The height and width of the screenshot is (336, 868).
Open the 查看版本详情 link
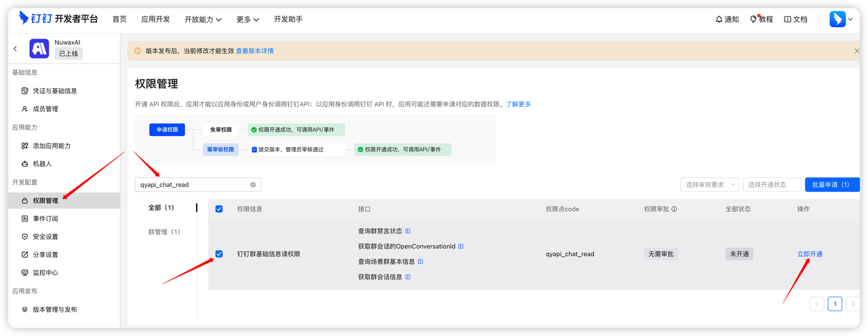254,51
